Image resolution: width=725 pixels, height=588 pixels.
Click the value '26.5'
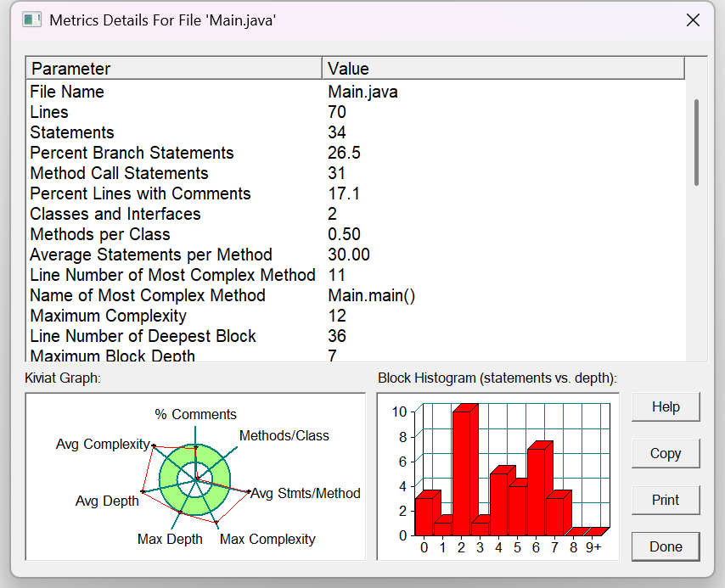pyautogui.click(x=344, y=153)
